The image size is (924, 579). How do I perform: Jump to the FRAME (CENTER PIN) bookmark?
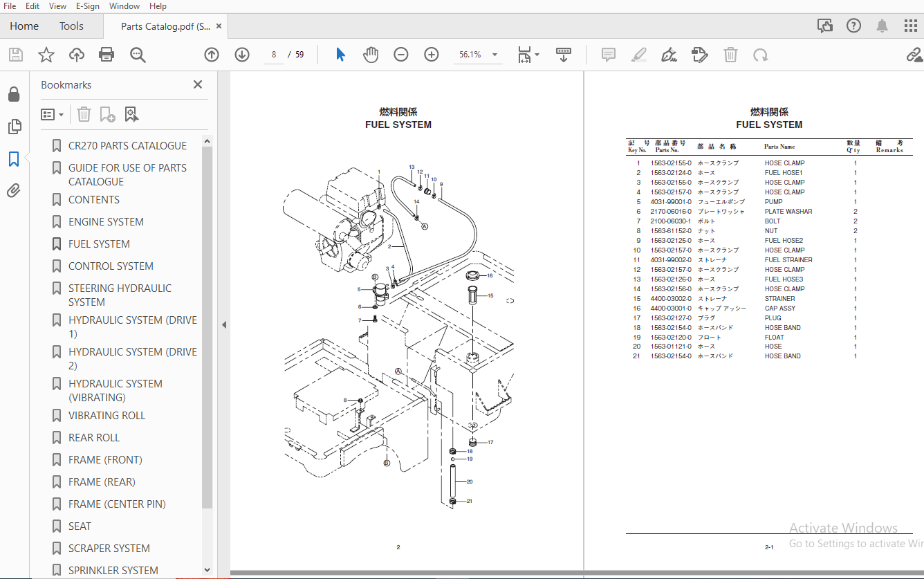[117, 504]
